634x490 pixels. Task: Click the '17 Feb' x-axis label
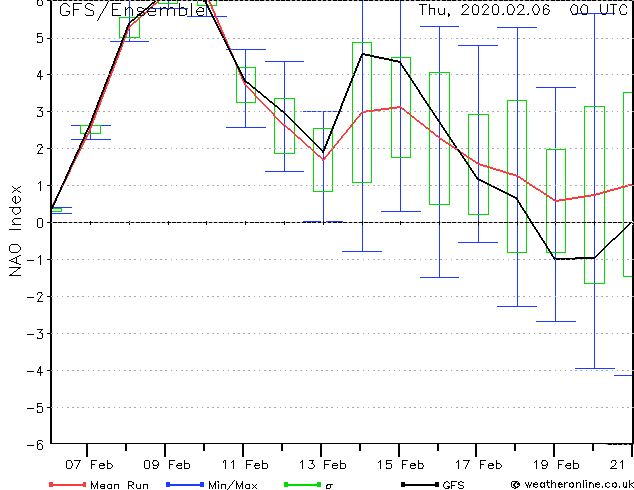[479, 465]
